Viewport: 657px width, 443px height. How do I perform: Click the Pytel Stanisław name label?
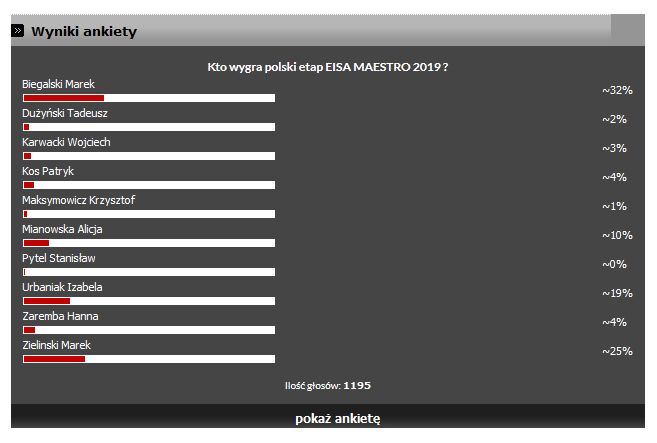click(x=60, y=258)
